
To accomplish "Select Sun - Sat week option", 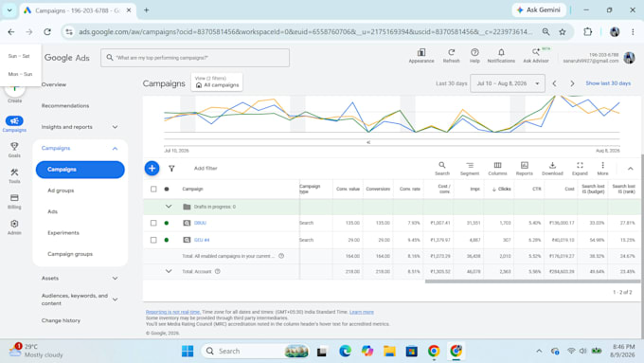I will [x=19, y=56].
